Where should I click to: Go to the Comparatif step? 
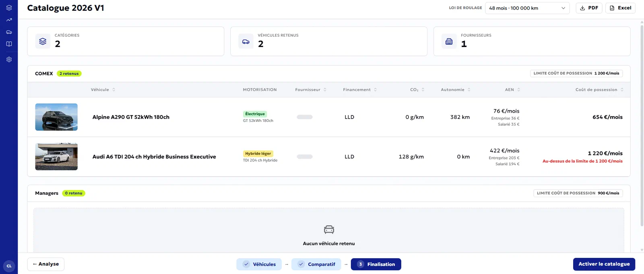point(316,264)
